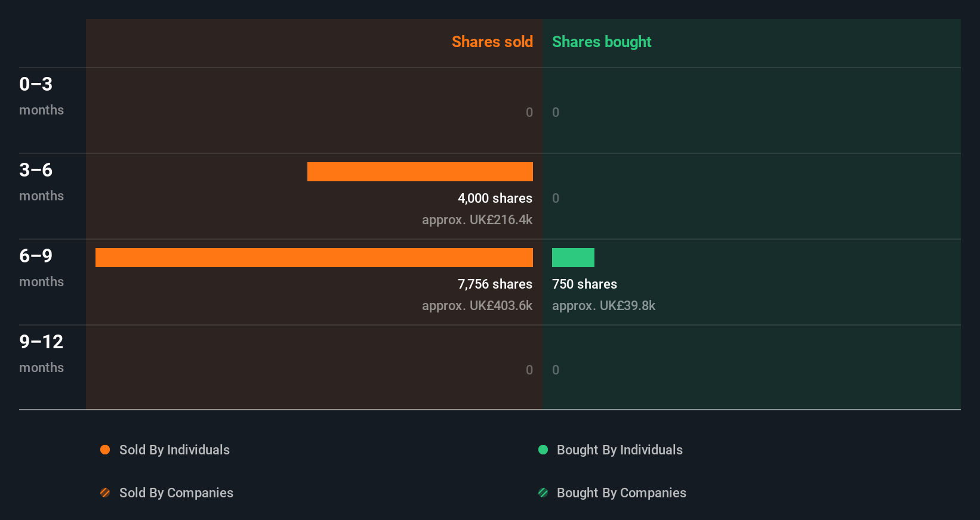The width and height of the screenshot is (980, 520).
Task: Toggle the Bought By Individuals legend label
Action: [x=620, y=450]
